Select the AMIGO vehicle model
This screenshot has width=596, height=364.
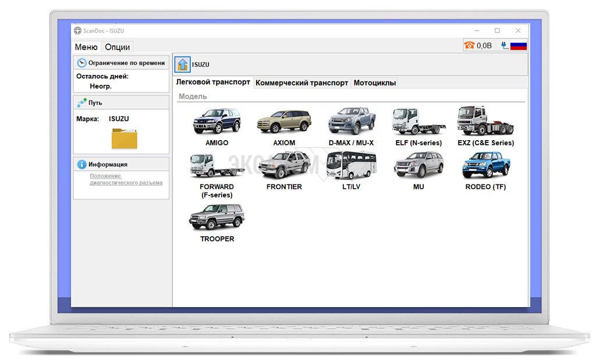tap(217, 122)
